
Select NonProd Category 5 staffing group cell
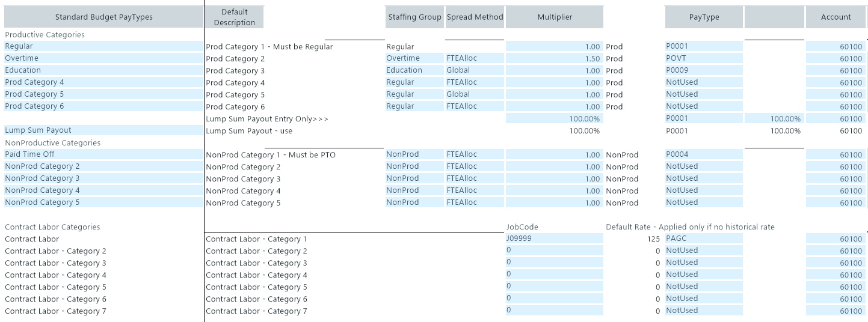click(x=414, y=202)
